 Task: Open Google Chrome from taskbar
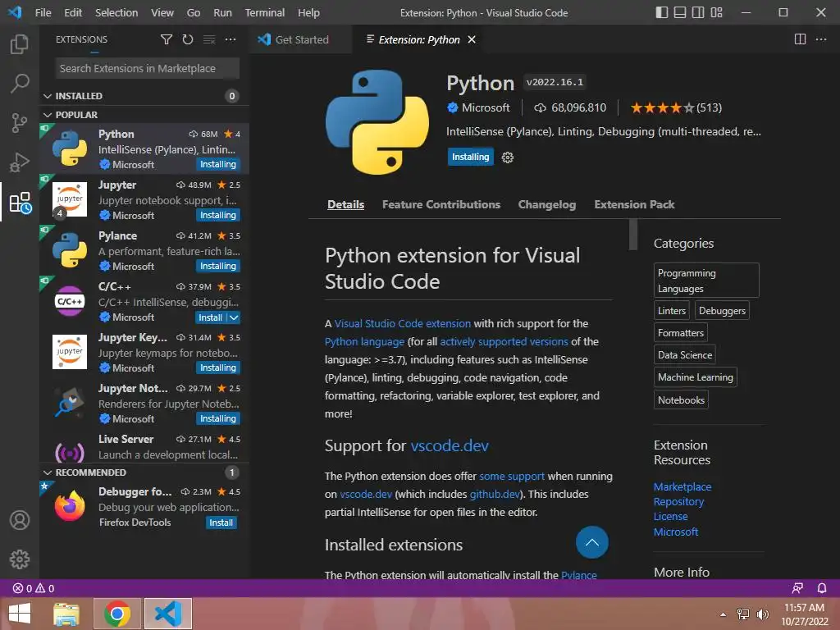(x=117, y=614)
